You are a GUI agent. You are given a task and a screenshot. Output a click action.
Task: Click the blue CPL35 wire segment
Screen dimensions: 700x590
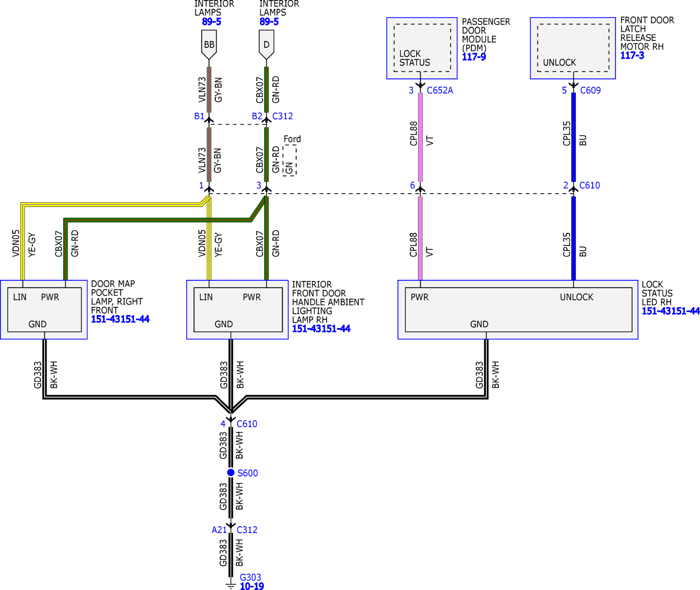coord(573,137)
